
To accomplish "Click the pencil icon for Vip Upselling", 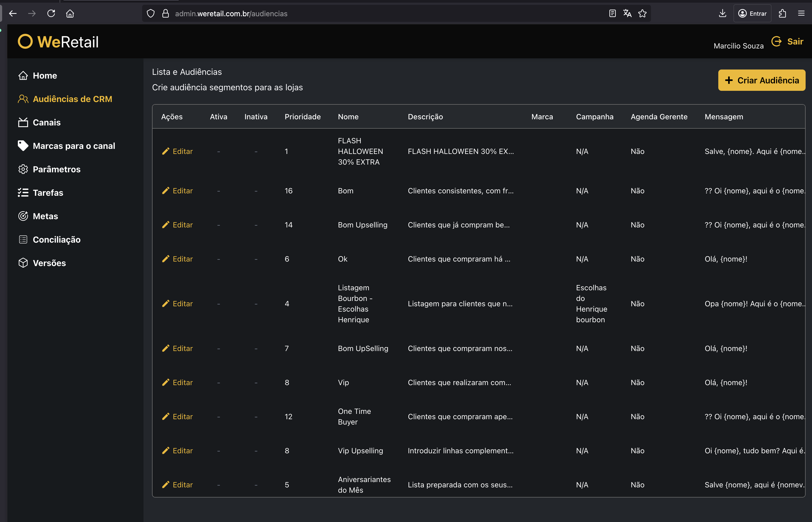I will tap(166, 450).
